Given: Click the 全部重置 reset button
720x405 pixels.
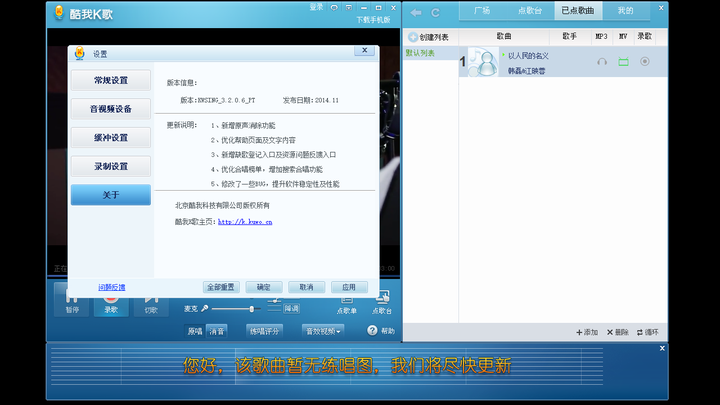Looking at the screenshot, I should [221, 287].
